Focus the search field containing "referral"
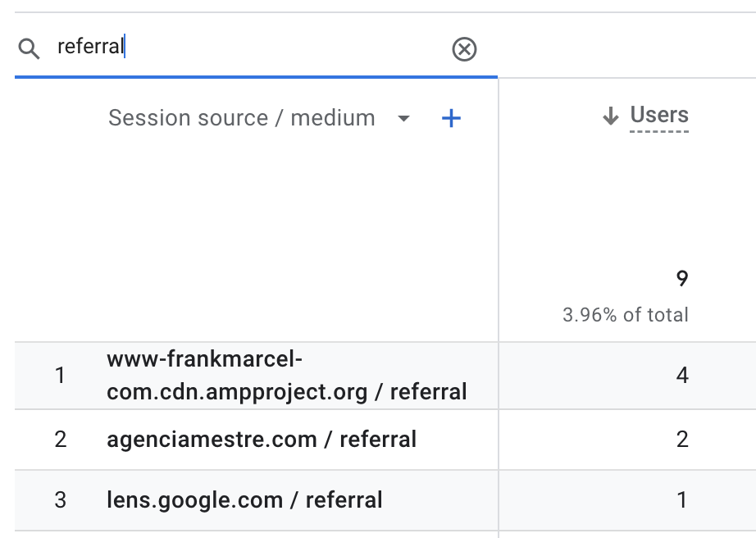Viewport: 756px width, 538px height. tap(246, 48)
